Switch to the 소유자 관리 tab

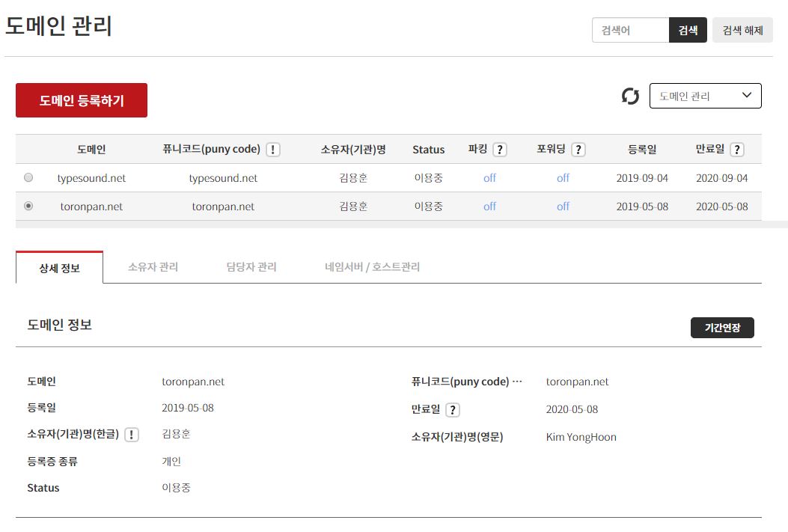point(153,267)
